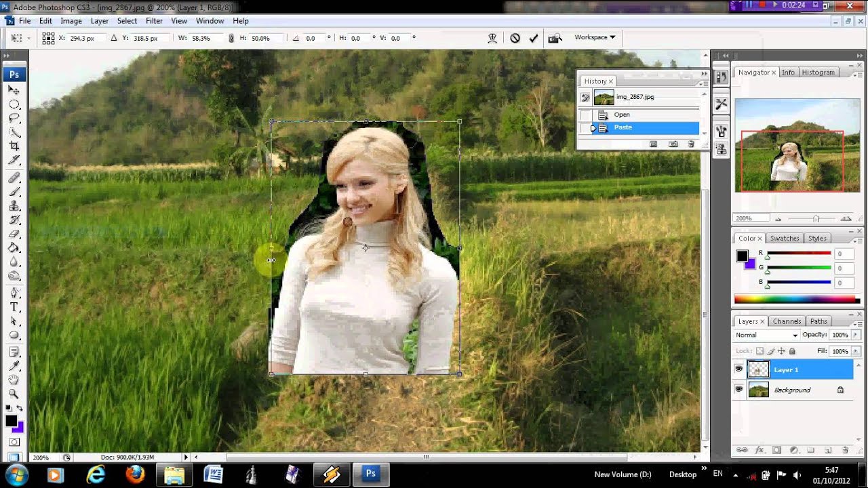This screenshot has height=488, width=868.
Task: Create a new layer
Action: (828, 450)
